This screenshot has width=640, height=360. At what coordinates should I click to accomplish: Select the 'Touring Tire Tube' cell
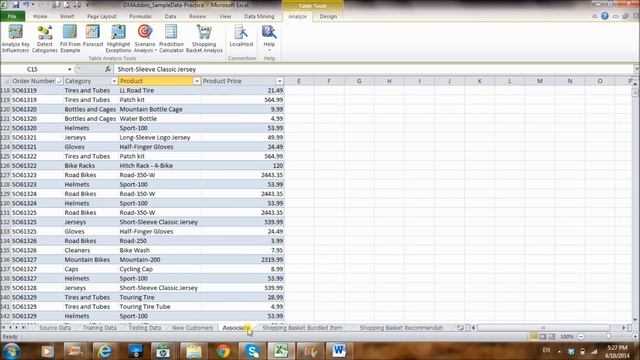160,307
